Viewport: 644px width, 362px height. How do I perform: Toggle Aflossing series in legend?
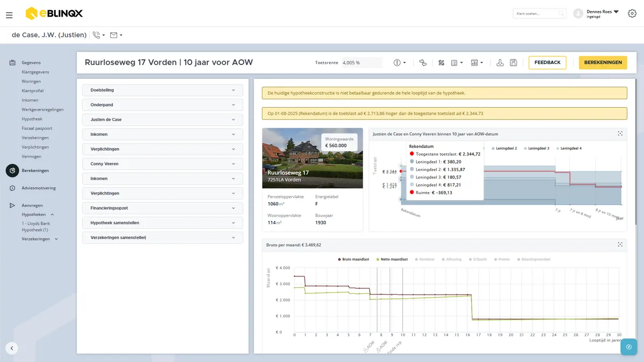[451, 259]
